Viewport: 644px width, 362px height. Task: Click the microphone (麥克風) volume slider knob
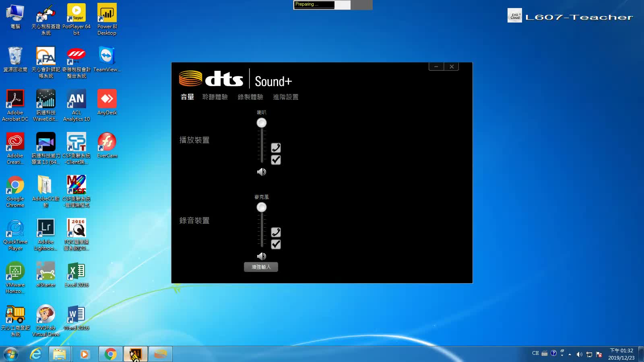262,207
